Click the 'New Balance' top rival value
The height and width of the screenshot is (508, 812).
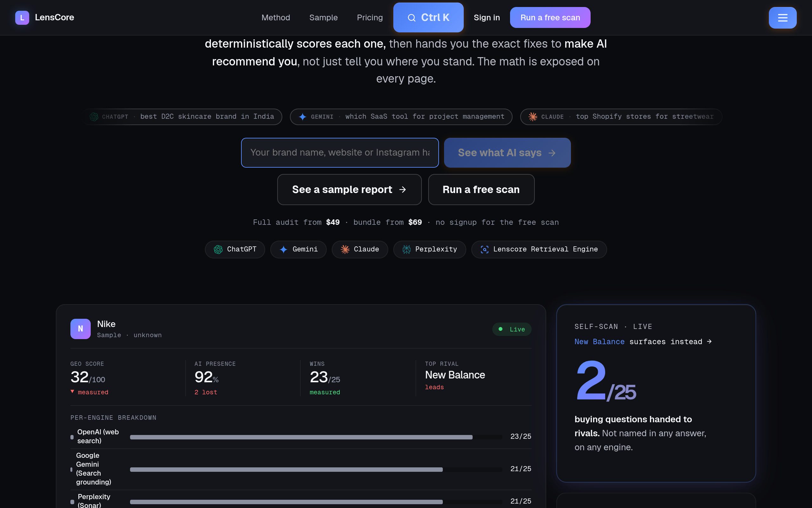455,375
